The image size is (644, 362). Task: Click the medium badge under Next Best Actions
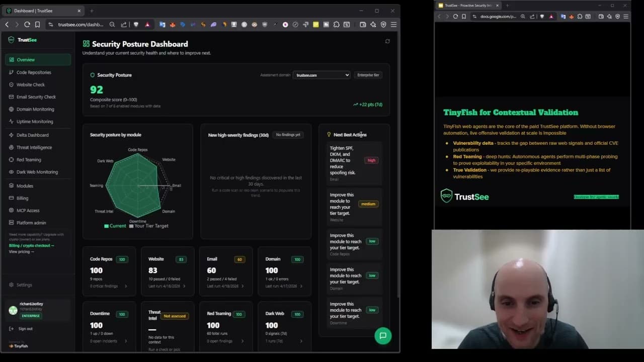pyautogui.click(x=368, y=204)
